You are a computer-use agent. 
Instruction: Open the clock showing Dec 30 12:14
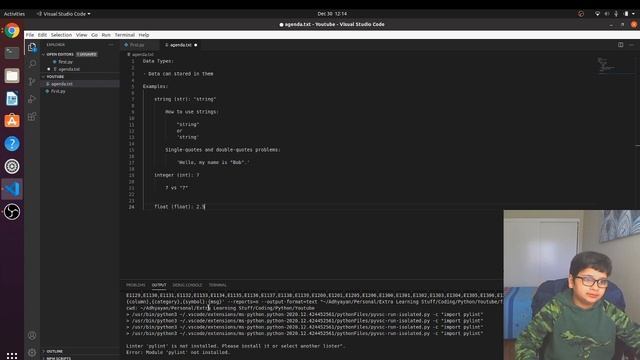point(332,14)
